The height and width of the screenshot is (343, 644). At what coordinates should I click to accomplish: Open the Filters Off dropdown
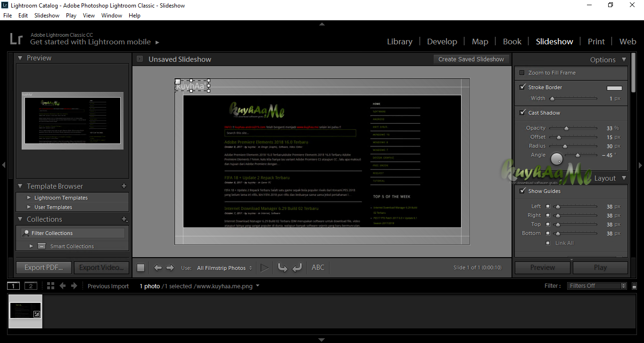[596, 286]
